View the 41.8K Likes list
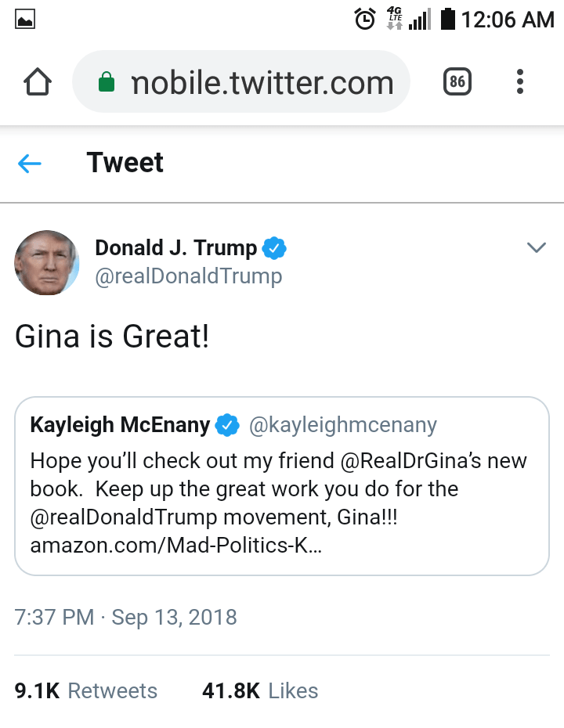 coord(260,690)
